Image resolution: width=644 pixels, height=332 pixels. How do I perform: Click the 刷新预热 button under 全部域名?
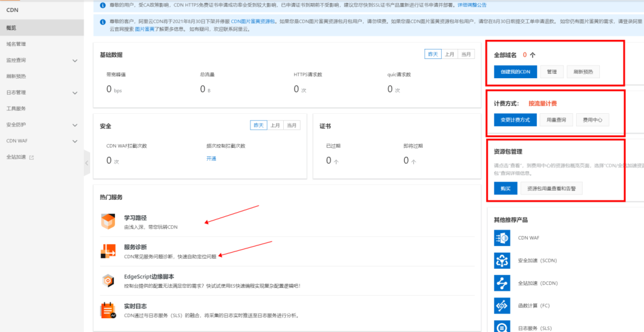point(583,72)
